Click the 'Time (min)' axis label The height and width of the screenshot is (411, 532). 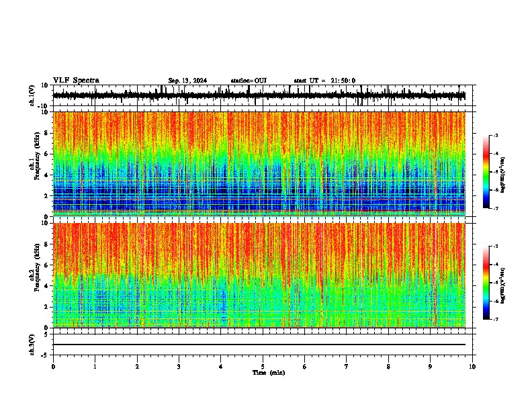(269, 373)
